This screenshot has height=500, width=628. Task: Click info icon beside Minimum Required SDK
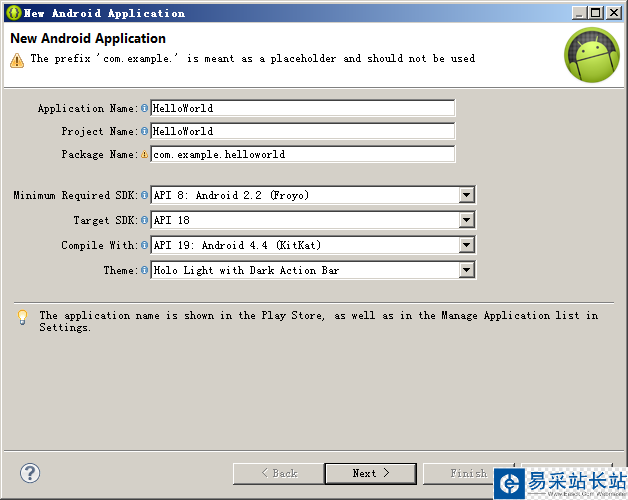pos(144,195)
